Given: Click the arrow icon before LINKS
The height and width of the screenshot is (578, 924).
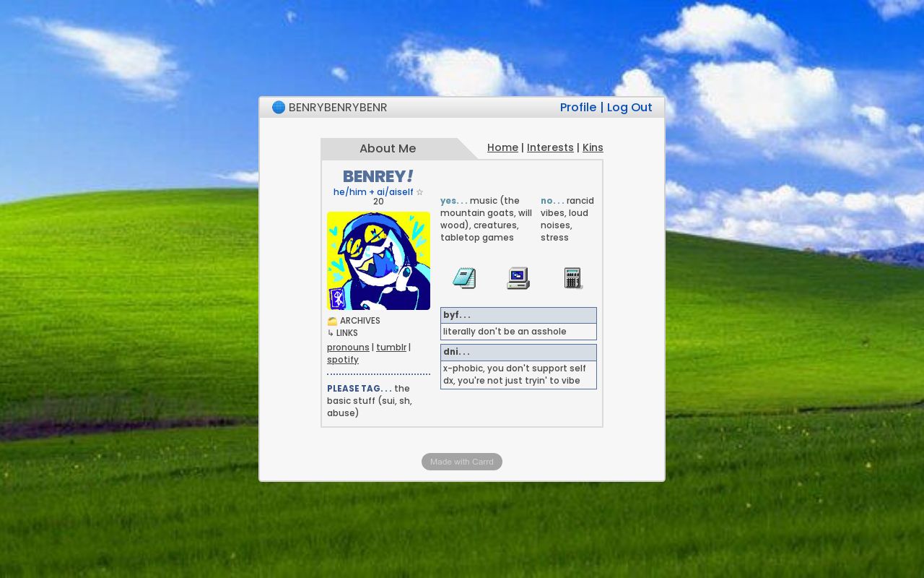Looking at the screenshot, I should [331, 333].
